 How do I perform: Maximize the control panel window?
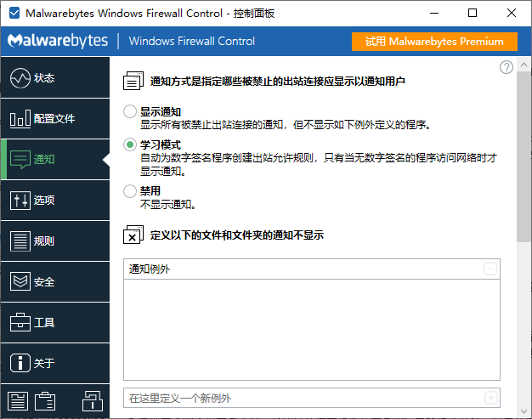coord(473,14)
